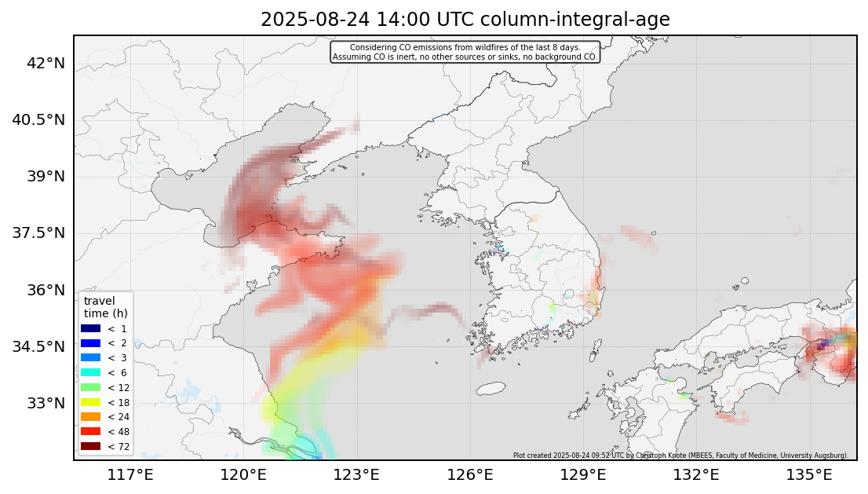Click the blue '< 2' legend swatch
Image resolution: width=868 pixels, height=494 pixels.
[x=91, y=343]
